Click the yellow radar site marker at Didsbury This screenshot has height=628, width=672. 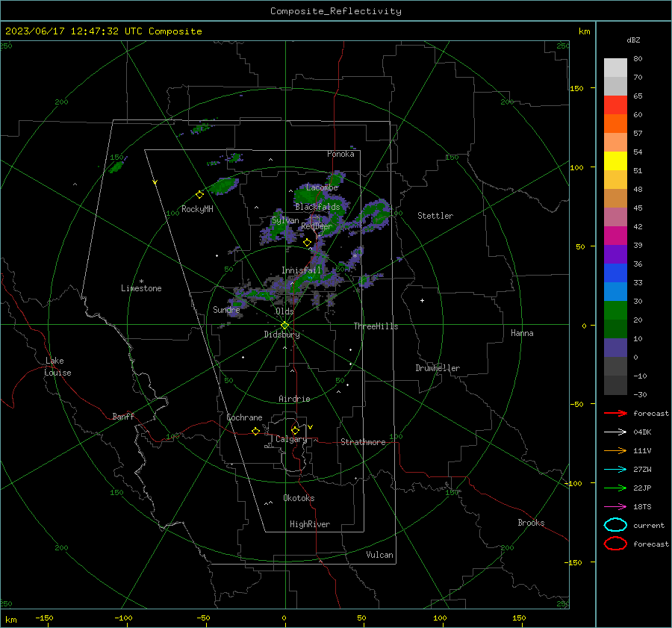(284, 326)
